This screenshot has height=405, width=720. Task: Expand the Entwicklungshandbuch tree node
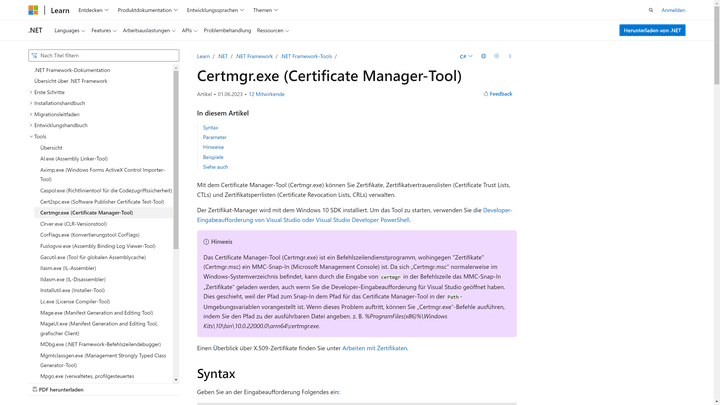(x=31, y=125)
